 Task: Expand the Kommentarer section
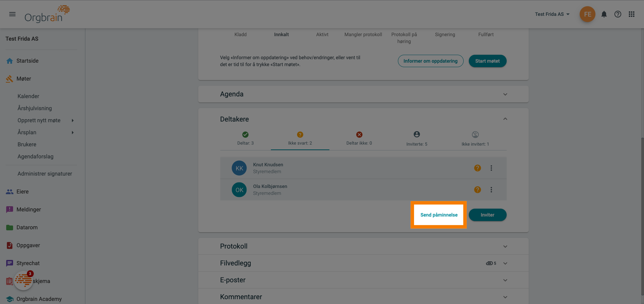[505, 297]
